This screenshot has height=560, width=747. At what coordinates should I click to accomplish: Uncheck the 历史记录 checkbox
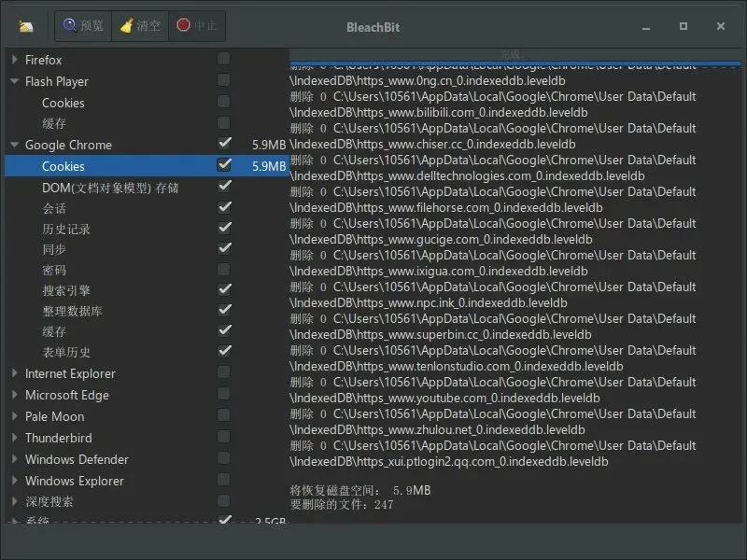tap(224, 228)
